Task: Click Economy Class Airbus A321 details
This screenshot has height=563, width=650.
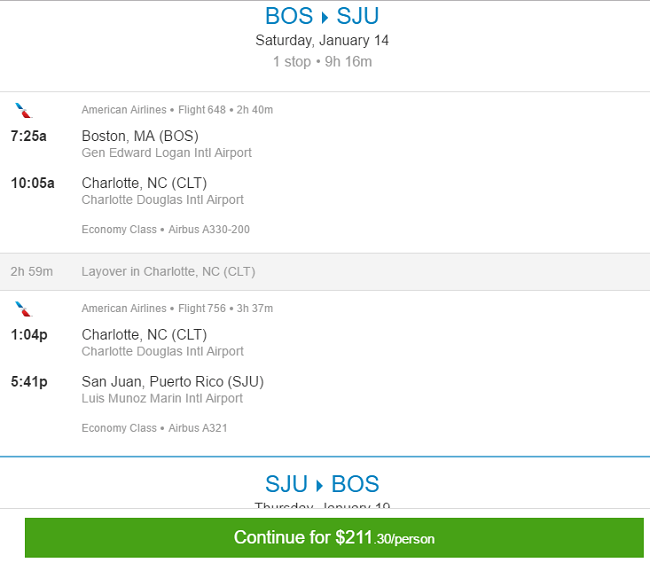Action: pyautogui.click(x=154, y=428)
